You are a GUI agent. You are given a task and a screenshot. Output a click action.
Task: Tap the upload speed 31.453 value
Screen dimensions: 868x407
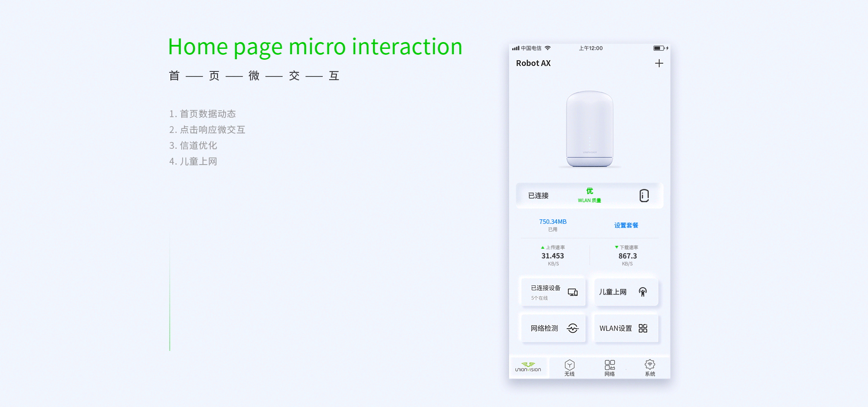[x=553, y=256]
